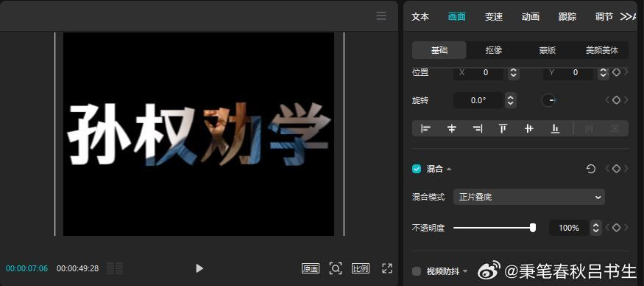Uncheck the 混合 blend checkbox
Viewport: 644px width, 286px height.
[417, 169]
